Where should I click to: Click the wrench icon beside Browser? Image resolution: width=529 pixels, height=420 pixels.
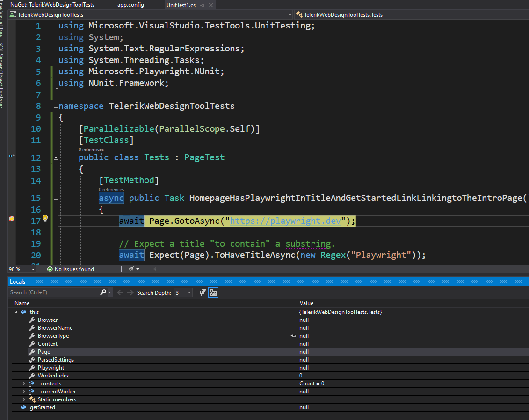(32, 320)
